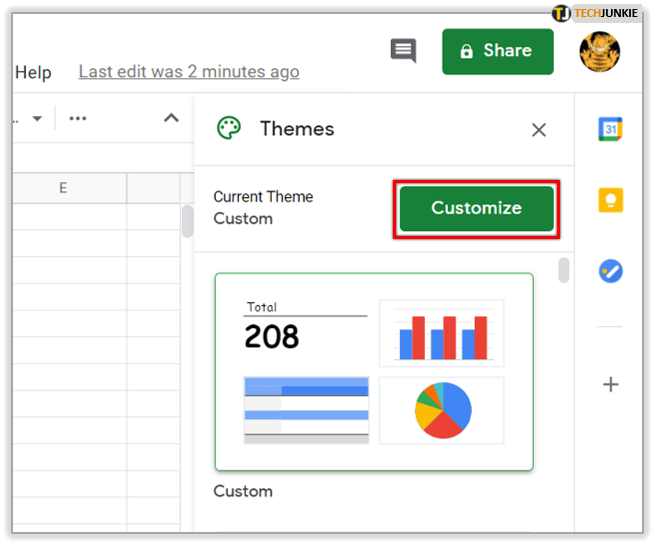Screen dimensions: 655x545
Task: Open Google Keep from the side panel
Action: [x=611, y=200]
